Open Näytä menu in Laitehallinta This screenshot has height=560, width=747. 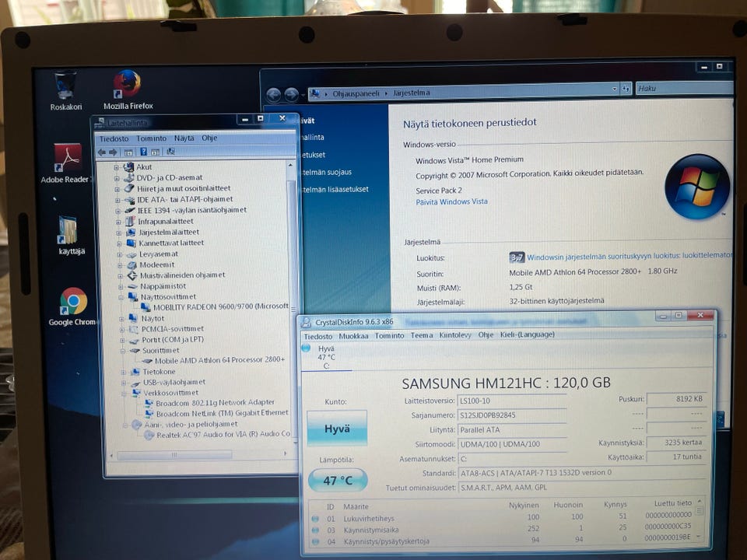point(184,138)
